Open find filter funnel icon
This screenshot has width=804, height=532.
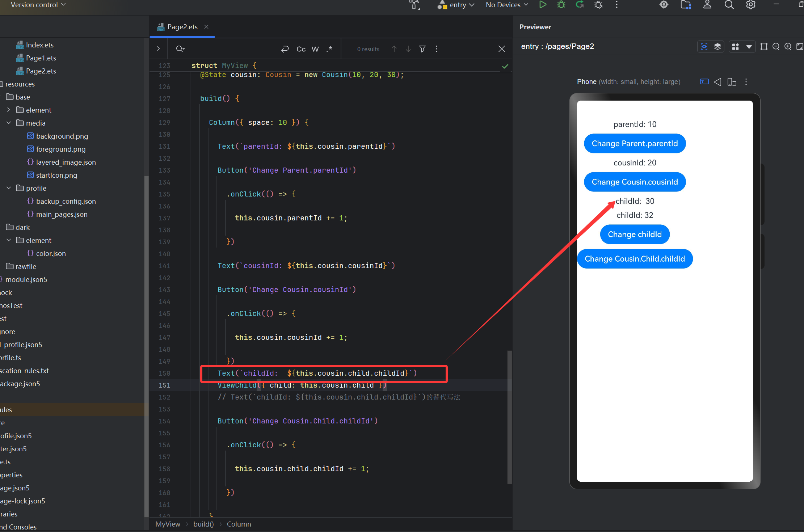422,49
